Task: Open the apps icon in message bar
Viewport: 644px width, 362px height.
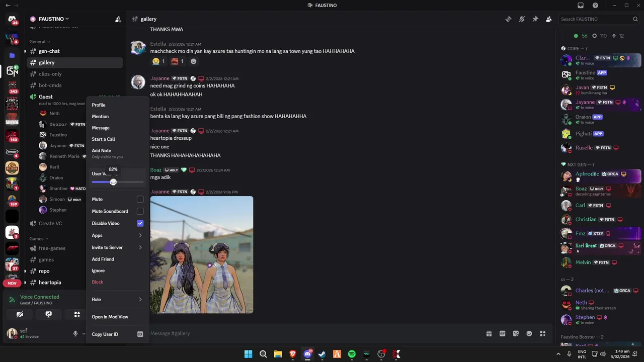Action: 543,333
